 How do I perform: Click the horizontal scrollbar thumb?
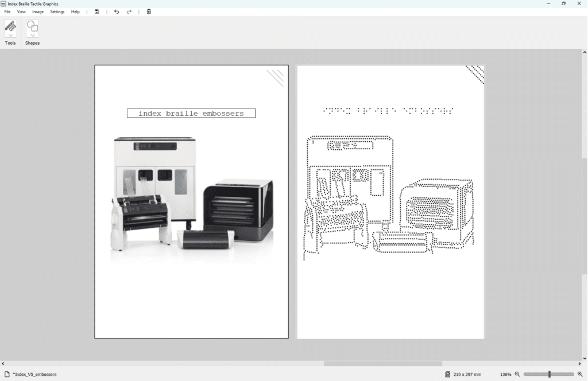382,363
